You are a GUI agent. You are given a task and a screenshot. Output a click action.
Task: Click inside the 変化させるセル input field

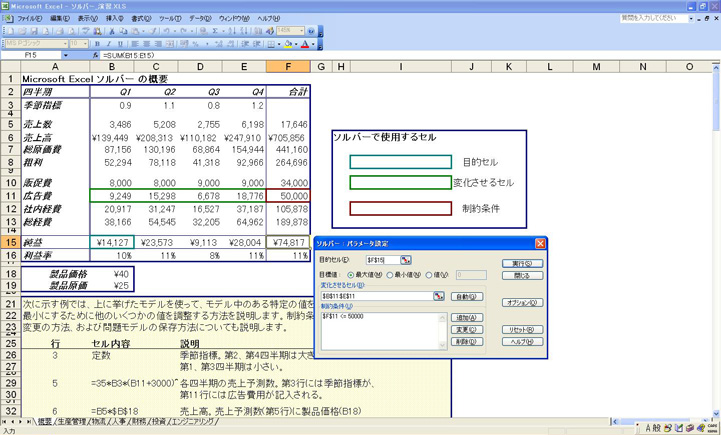pyautogui.click(x=377, y=296)
